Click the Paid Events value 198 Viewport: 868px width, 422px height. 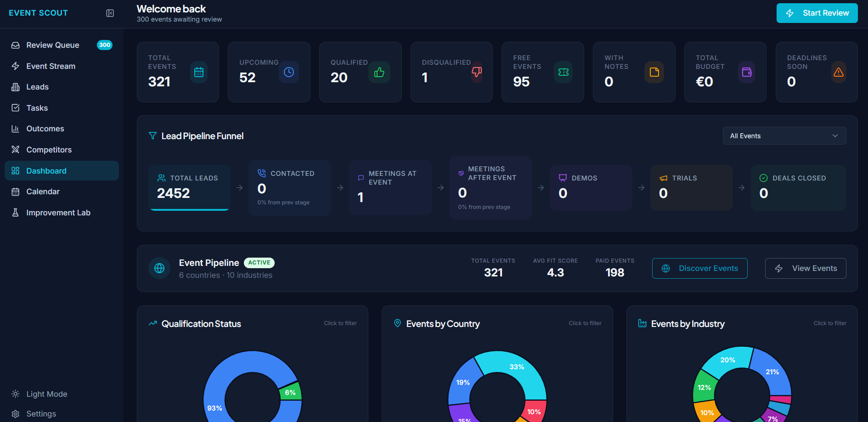615,273
